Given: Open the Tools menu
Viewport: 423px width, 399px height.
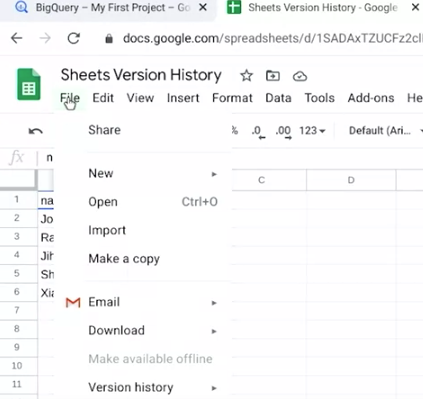Looking at the screenshot, I should click(x=319, y=98).
